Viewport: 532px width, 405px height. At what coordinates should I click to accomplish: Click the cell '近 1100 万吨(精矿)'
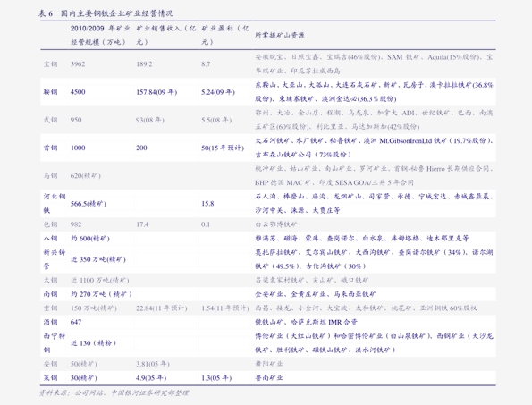[100, 280]
